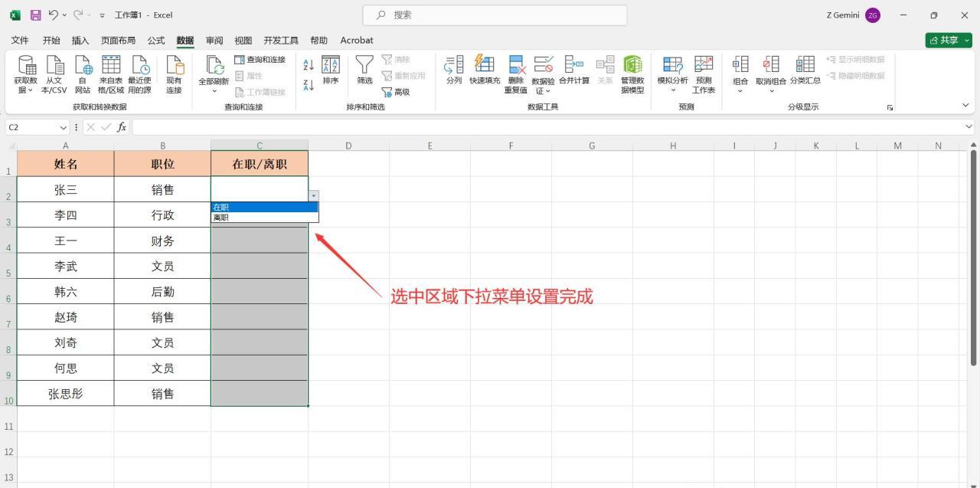Switch to the 公式 (Formulas) tab
This screenshot has width=980, height=488.
[x=156, y=41]
